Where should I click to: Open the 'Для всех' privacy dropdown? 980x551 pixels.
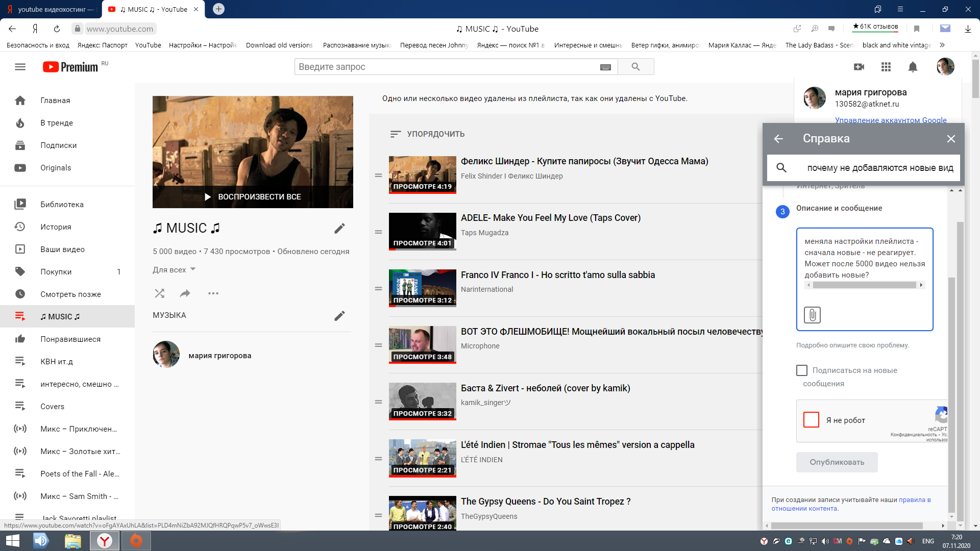pyautogui.click(x=174, y=270)
